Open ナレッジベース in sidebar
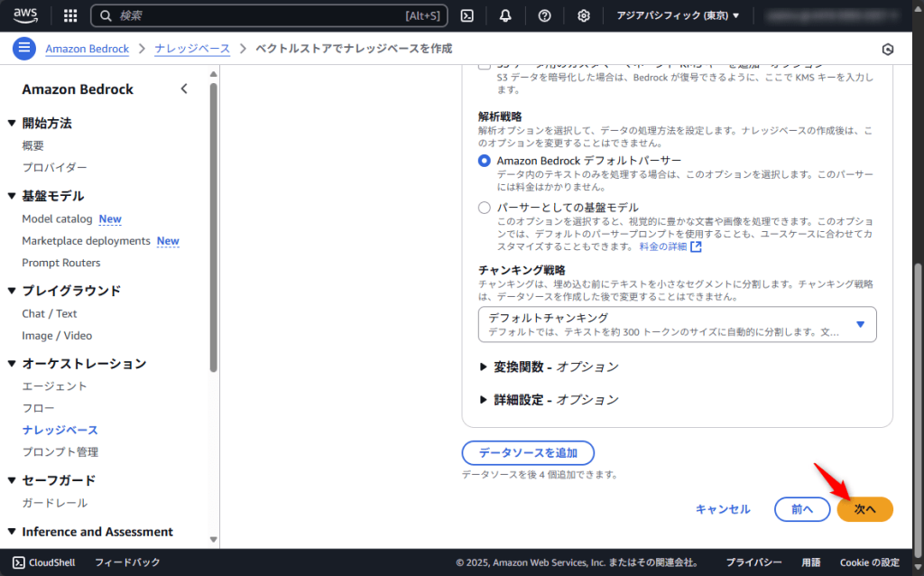 point(60,430)
